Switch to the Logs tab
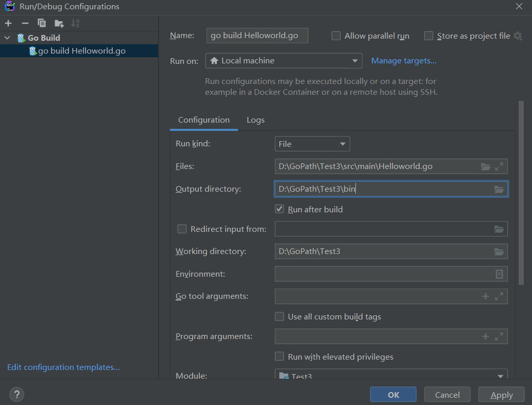This screenshot has width=532, height=405. (255, 120)
